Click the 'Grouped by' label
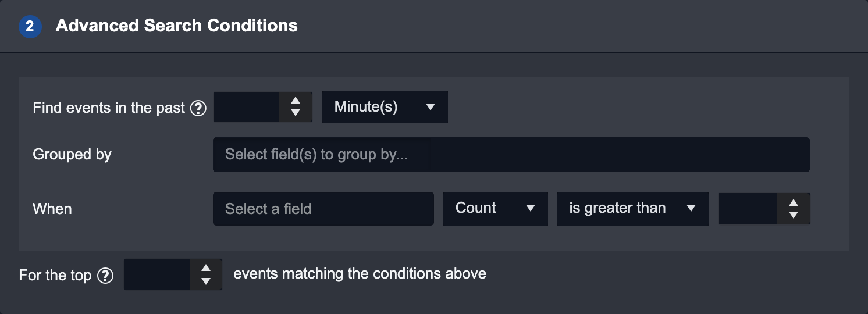Screen dimensions: 868x314 [72, 155]
